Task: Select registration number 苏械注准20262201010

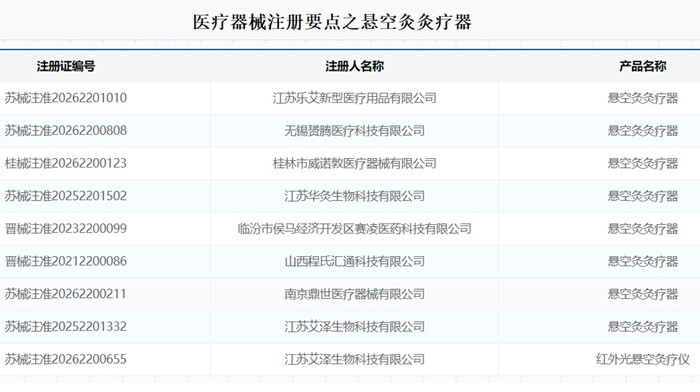Action: coord(66,98)
